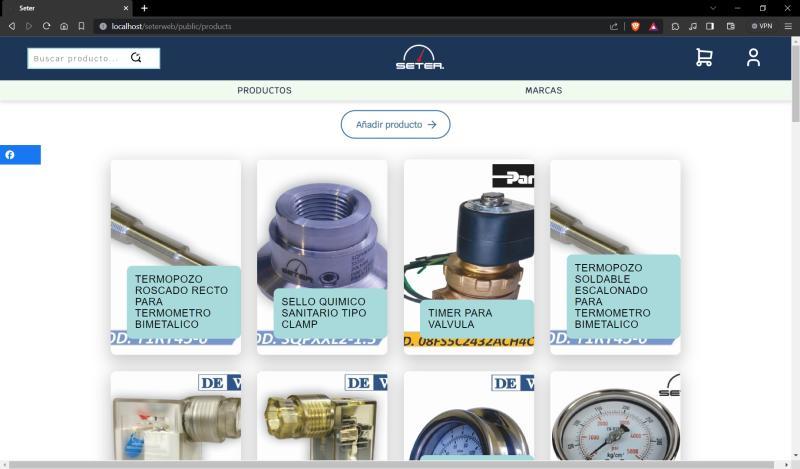Click SELLO QUIMICO SANITARIO TIPO CLAMP text
Viewport: 800px width, 469px height.
click(323, 313)
